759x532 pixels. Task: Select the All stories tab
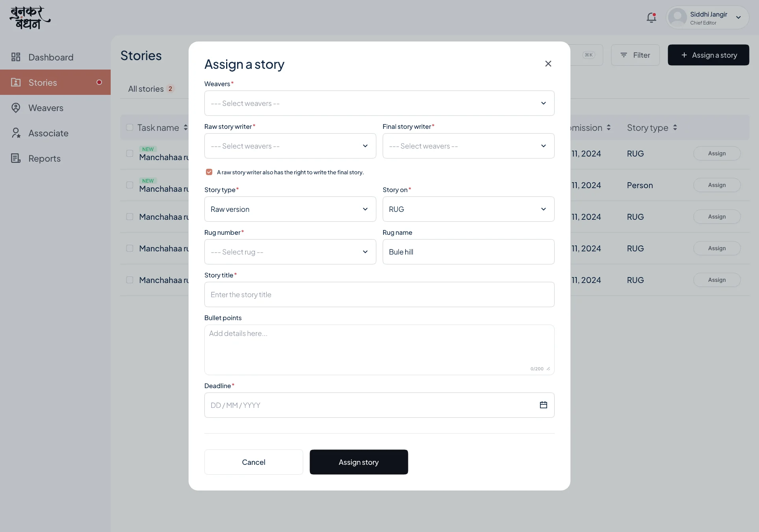coord(151,89)
